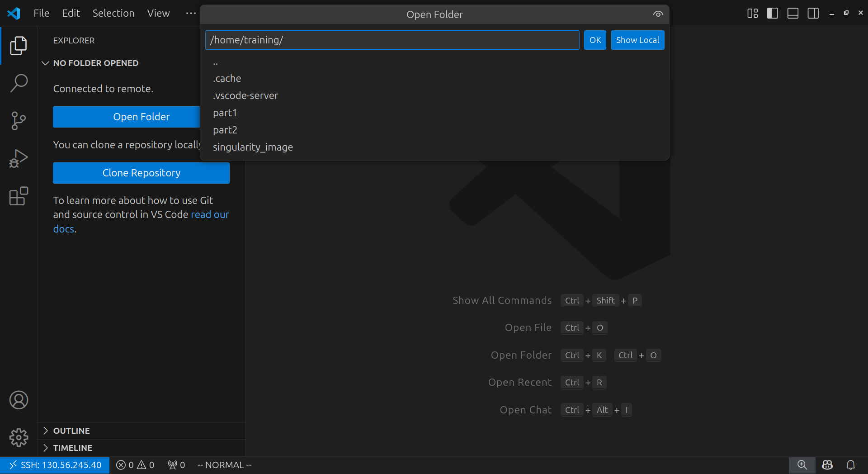Image resolution: width=868 pixels, height=474 pixels.
Task: Click the Show Local button
Action: [x=637, y=40]
